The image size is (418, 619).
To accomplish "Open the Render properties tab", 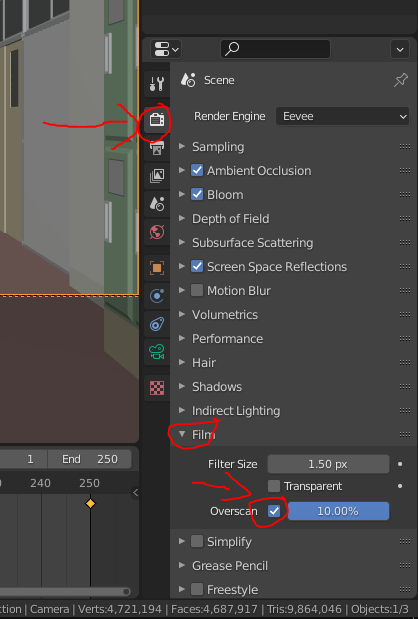I will pyautogui.click(x=157, y=120).
